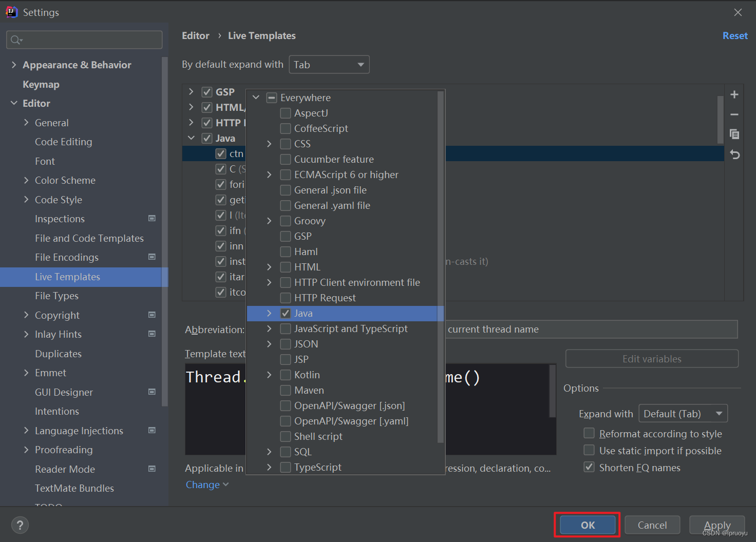Check the CoffeeScript context checkbox
Viewport: 756px width, 542px height.
click(286, 128)
